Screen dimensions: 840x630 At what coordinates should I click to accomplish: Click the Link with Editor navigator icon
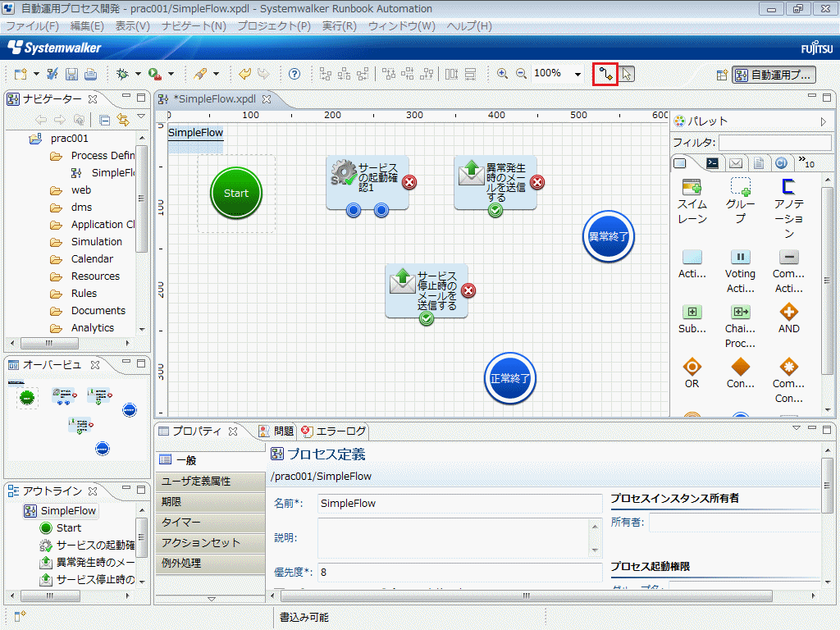point(124,120)
